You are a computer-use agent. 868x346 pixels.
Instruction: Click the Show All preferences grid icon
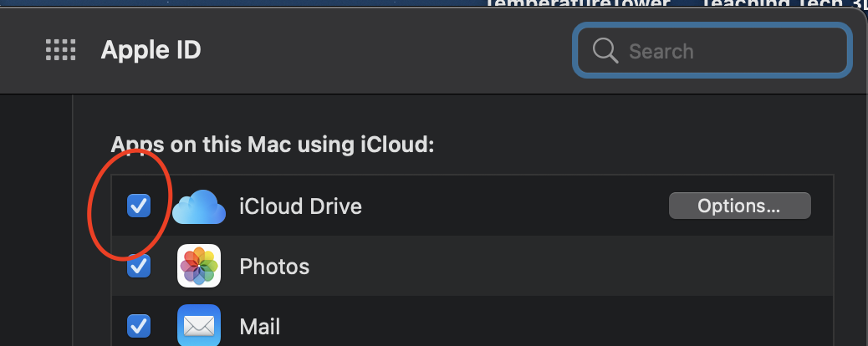(60, 51)
